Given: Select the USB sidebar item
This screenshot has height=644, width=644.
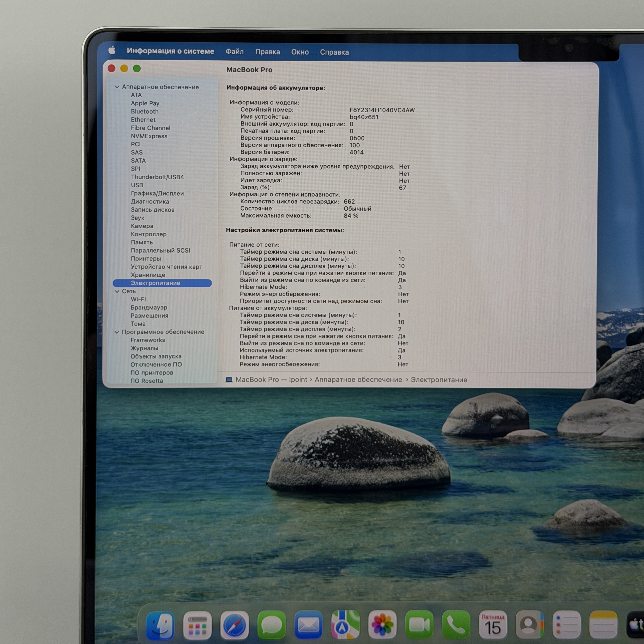Looking at the screenshot, I should 137,185.
